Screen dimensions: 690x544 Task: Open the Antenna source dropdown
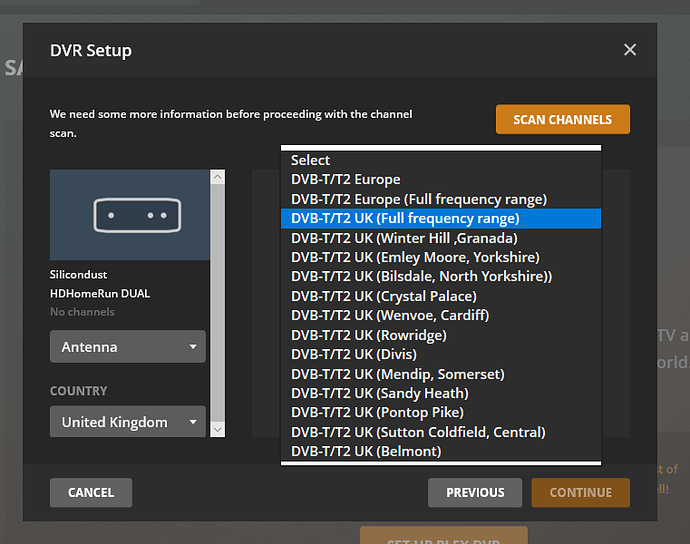pyautogui.click(x=128, y=347)
